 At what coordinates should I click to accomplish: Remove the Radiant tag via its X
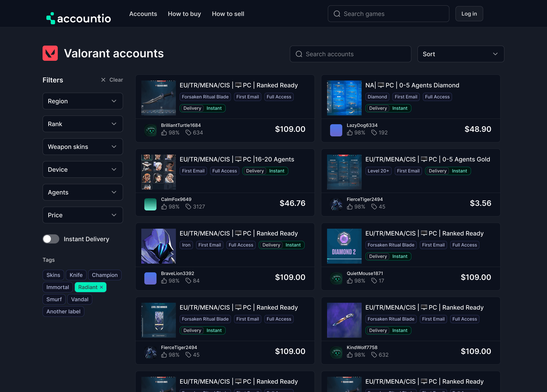click(101, 287)
